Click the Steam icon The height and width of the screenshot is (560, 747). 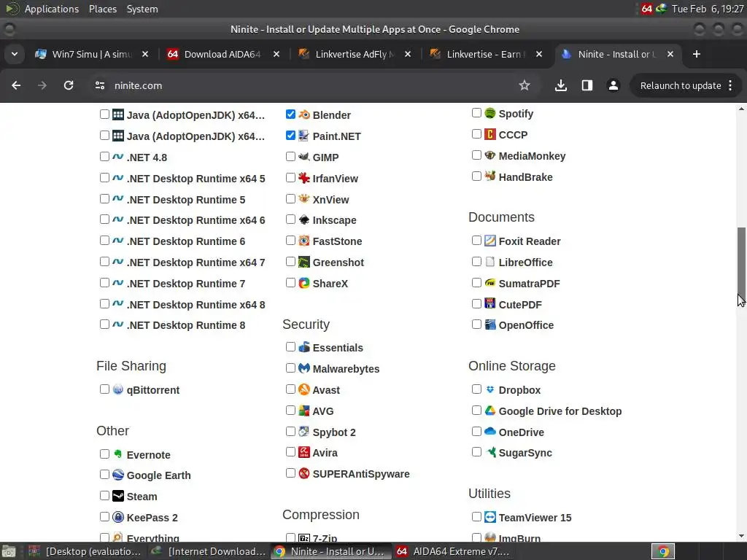118,496
